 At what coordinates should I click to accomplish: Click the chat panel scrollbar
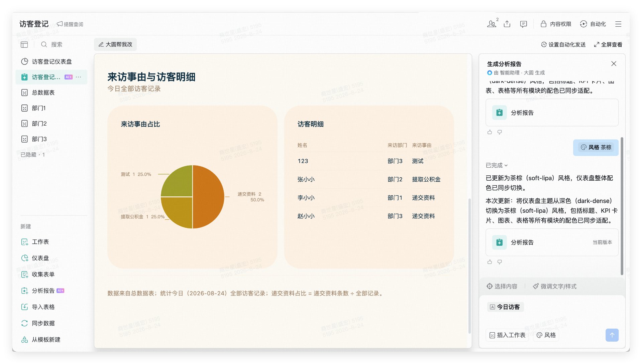(622, 206)
